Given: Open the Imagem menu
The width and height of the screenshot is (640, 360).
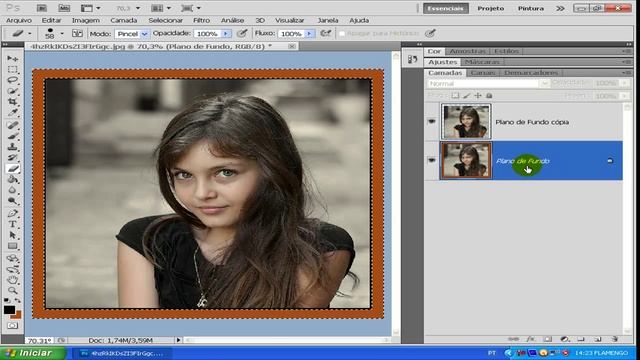Looking at the screenshot, I should click(86, 20).
